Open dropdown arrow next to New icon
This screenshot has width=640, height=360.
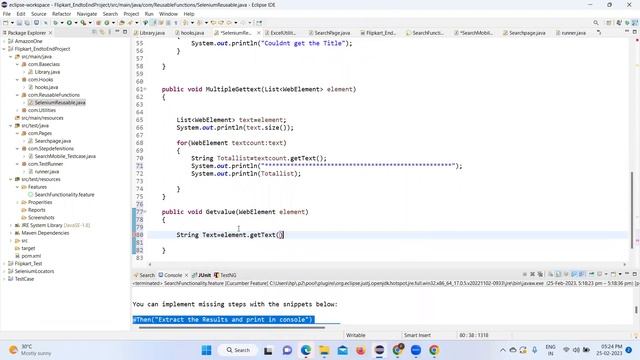pyautogui.click(x=12, y=23)
